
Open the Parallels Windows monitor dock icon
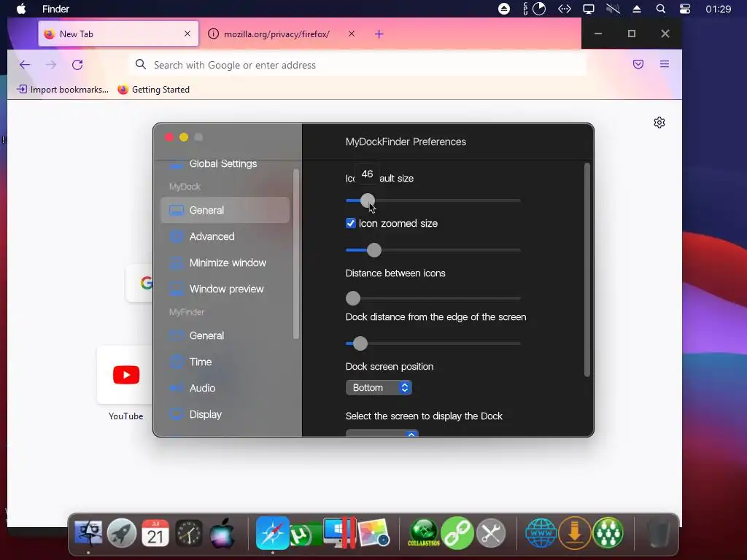coord(339,533)
